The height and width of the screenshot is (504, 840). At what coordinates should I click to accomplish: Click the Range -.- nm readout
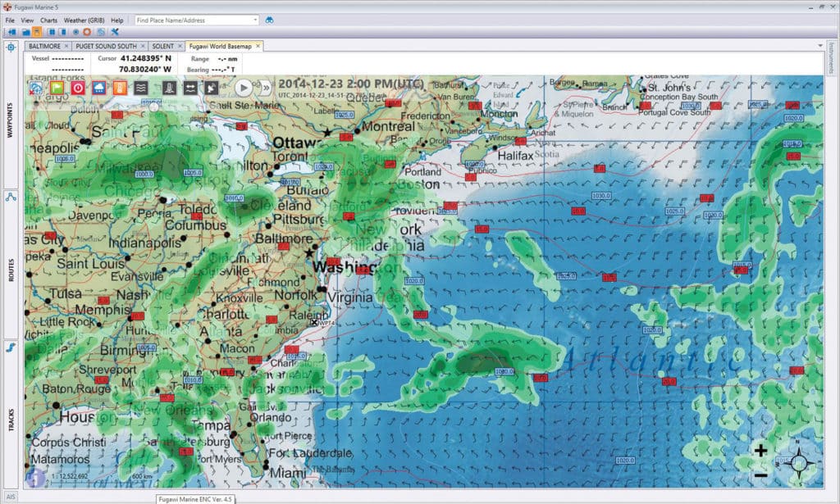(x=227, y=59)
